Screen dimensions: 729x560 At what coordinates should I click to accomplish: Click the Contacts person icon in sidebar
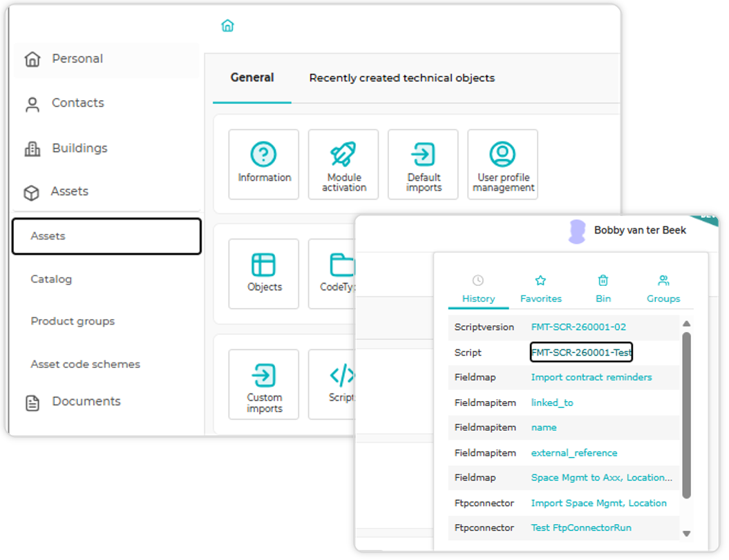[32, 104]
